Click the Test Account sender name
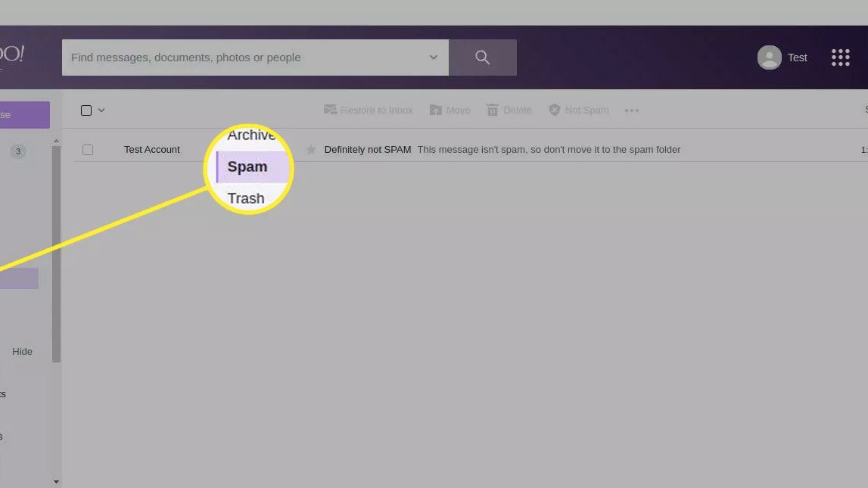Image resolution: width=868 pixels, height=488 pixels. 151,149
